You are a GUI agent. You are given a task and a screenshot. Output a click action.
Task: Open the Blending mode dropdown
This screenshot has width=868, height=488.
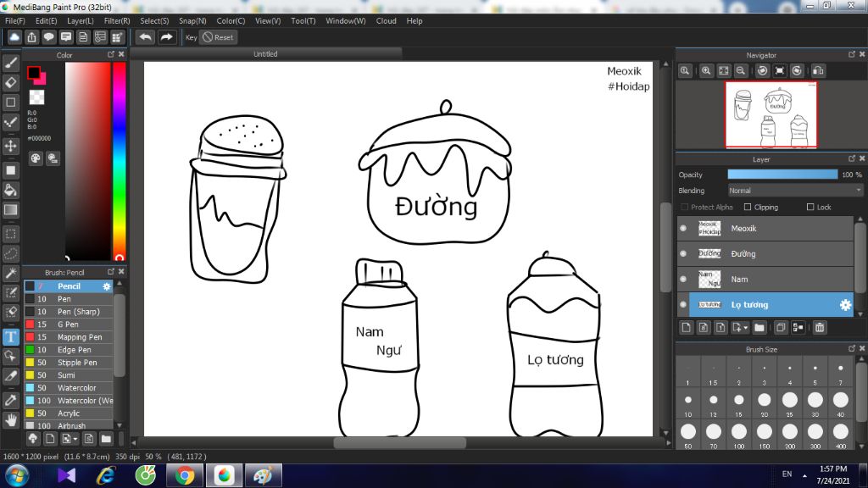(795, 191)
